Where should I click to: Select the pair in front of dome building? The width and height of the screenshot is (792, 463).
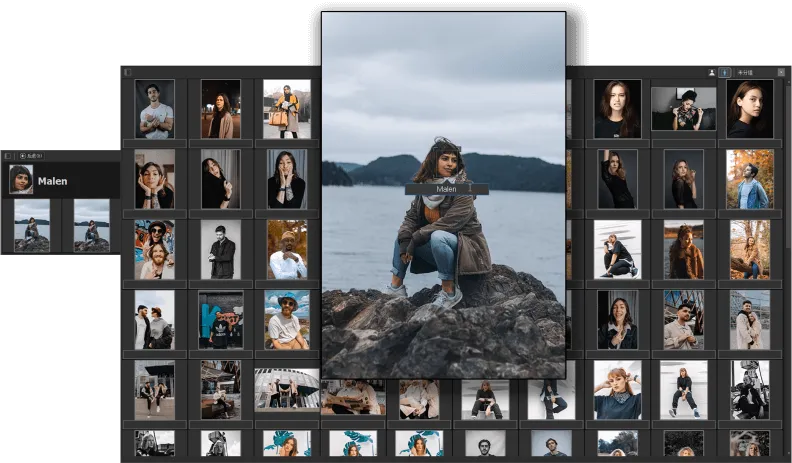click(287, 390)
